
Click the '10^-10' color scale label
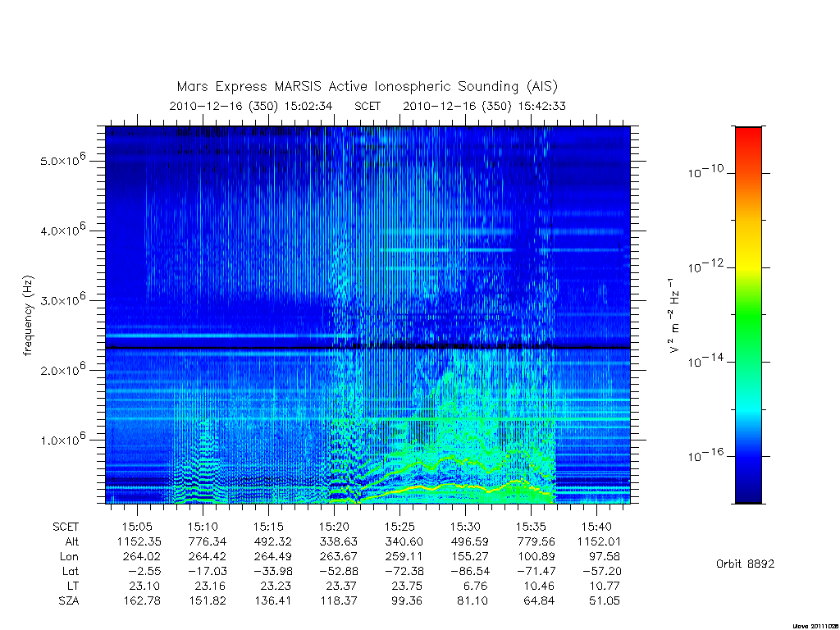[x=705, y=171]
